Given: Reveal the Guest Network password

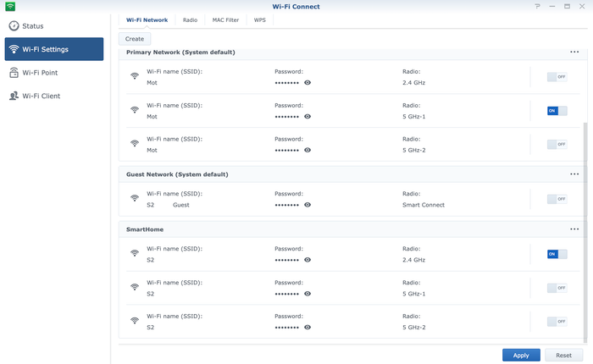Looking at the screenshot, I should coord(308,205).
